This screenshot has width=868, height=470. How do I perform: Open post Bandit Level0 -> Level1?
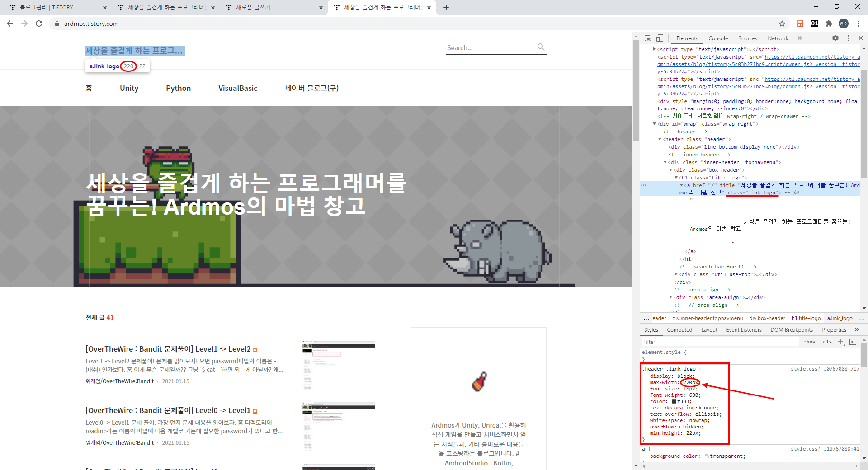point(168,410)
